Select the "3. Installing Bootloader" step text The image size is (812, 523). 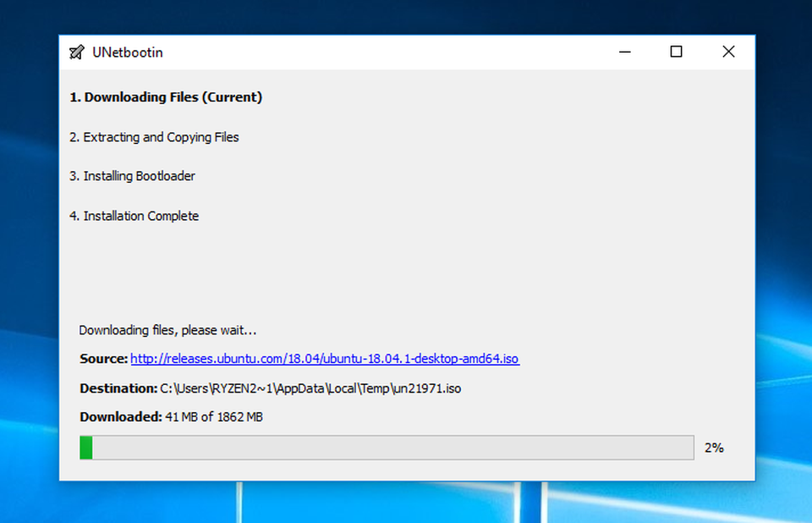[132, 176]
